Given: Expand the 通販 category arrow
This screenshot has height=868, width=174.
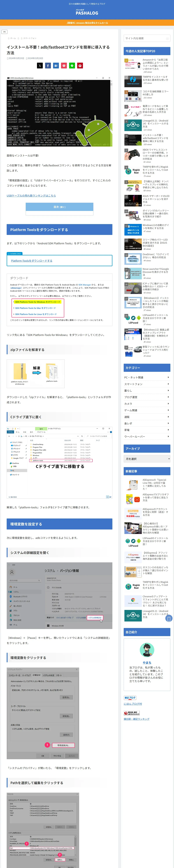Looking at the screenshot, I should pyautogui.click(x=168, y=417).
